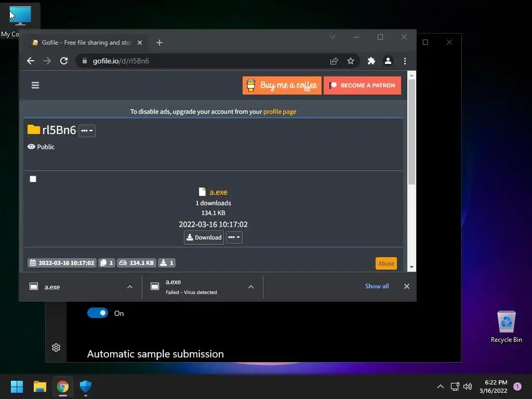532x399 pixels.
Task: Click the a.exe file name link
Action: [219, 192]
